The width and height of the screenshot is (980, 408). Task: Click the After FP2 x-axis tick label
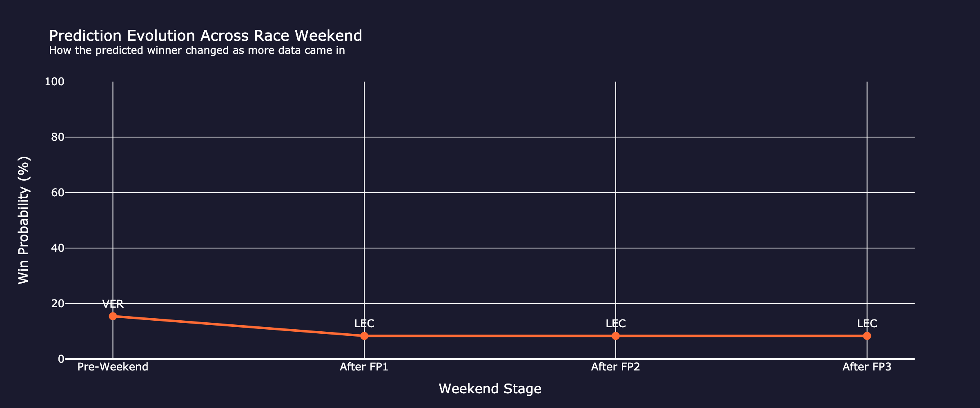(x=616, y=367)
